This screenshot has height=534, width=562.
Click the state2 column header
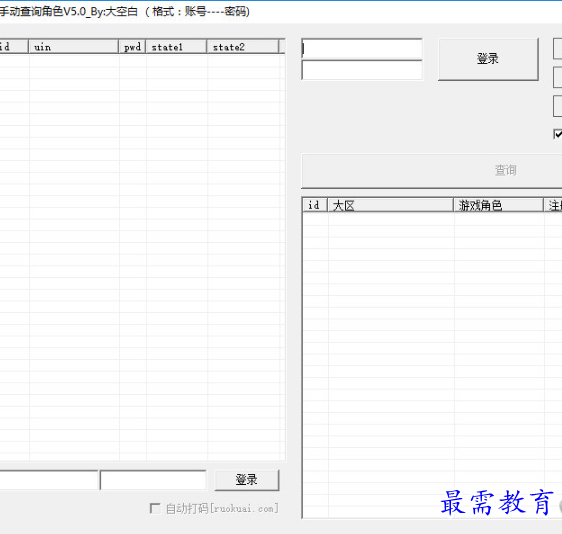pos(243,47)
